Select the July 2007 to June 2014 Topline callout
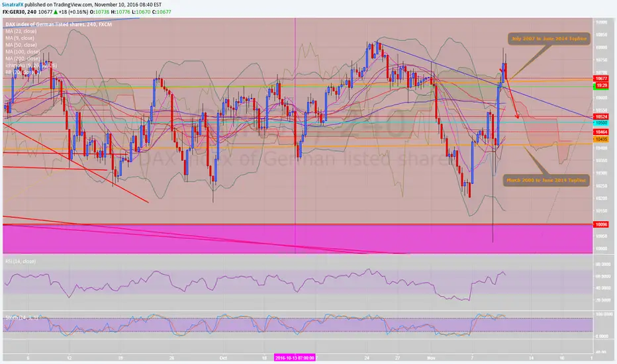This screenshot has height=364, width=617. coord(549,38)
